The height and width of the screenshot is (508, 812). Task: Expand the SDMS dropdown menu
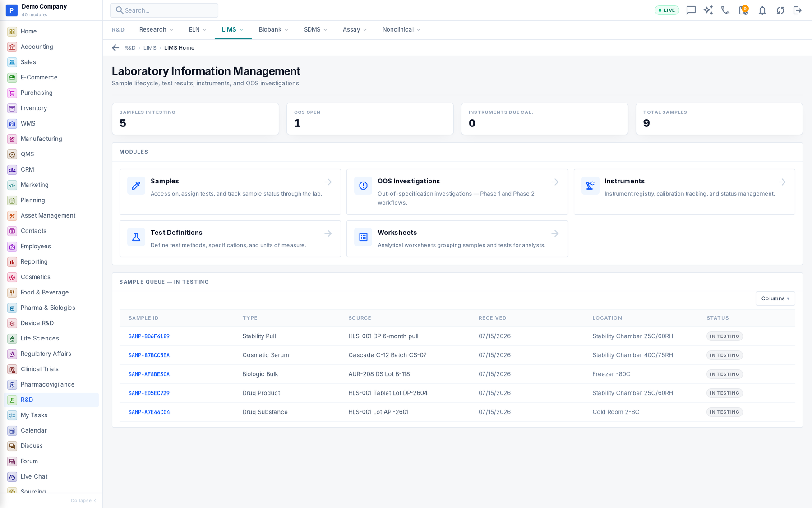315,30
